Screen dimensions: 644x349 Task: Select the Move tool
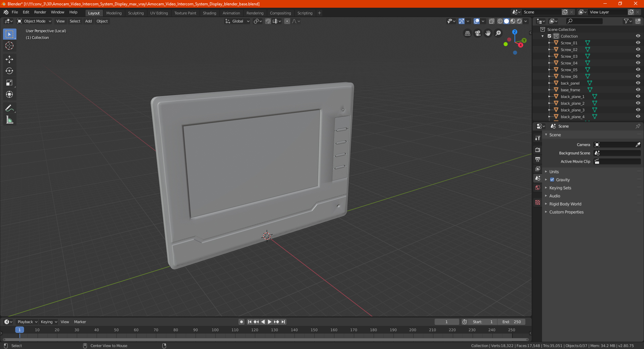pyautogui.click(x=9, y=59)
